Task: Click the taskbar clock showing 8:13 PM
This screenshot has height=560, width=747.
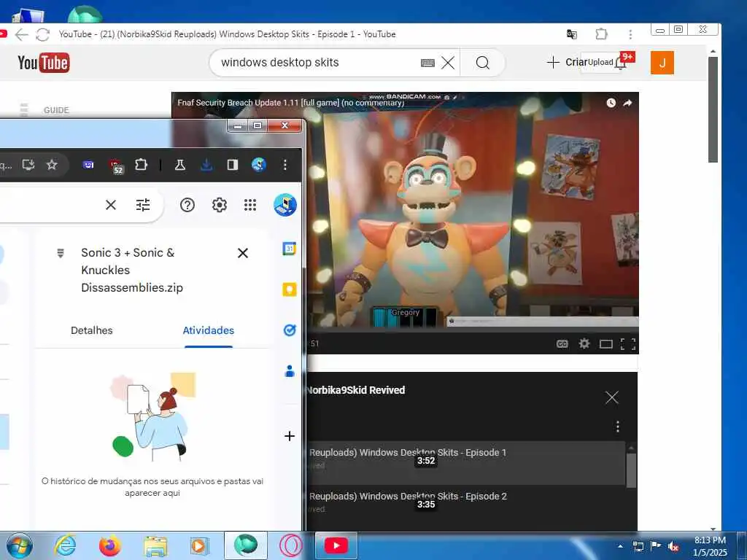Action: tap(710, 546)
